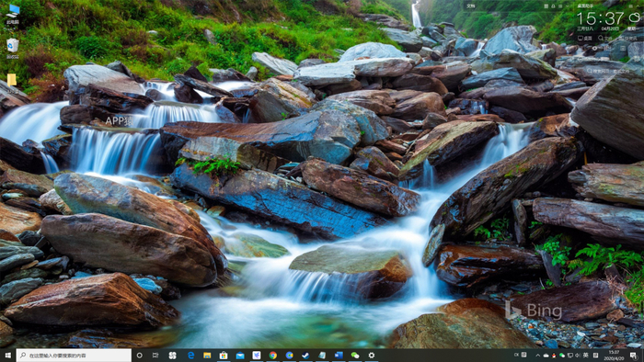Open the notepad-style app on taskbar

(x=322, y=356)
